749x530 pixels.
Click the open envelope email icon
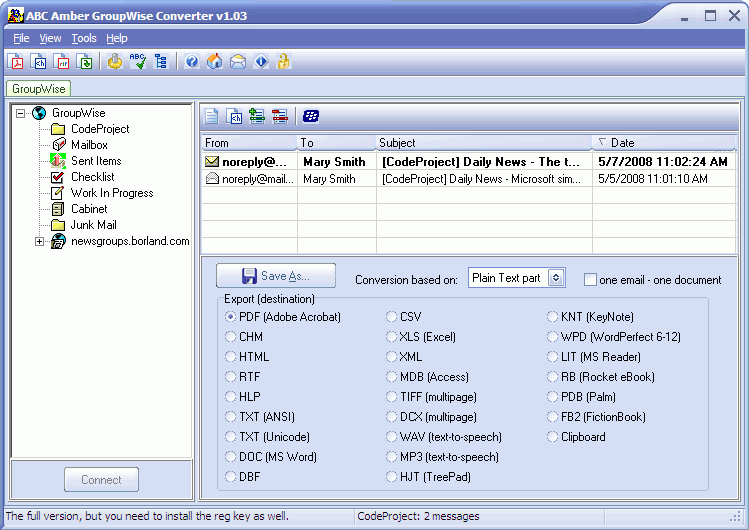(238, 61)
